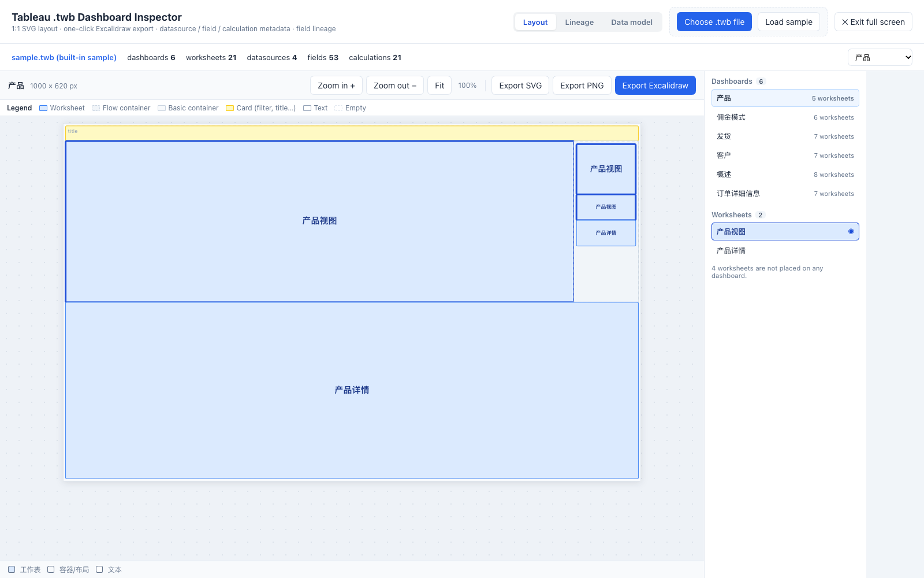Click Choose .twb file button

(714, 22)
